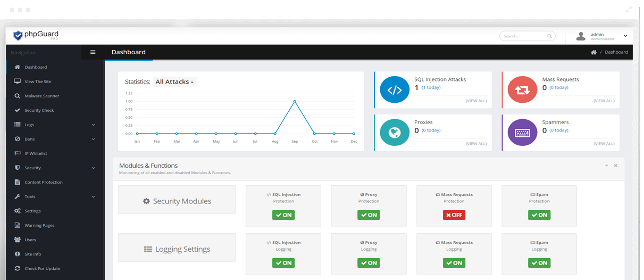Expand the Tools submenu chevron
Viewport: 644px width, 280px height.
pos(94,196)
